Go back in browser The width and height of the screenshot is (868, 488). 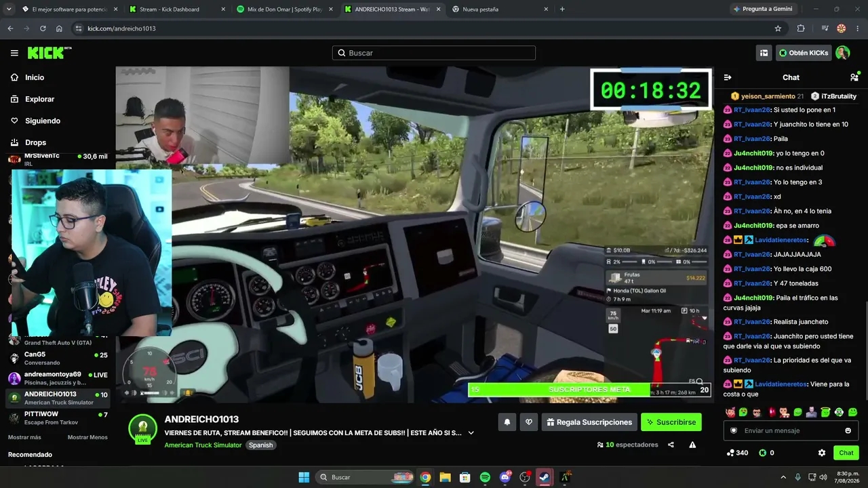pos(10,28)
